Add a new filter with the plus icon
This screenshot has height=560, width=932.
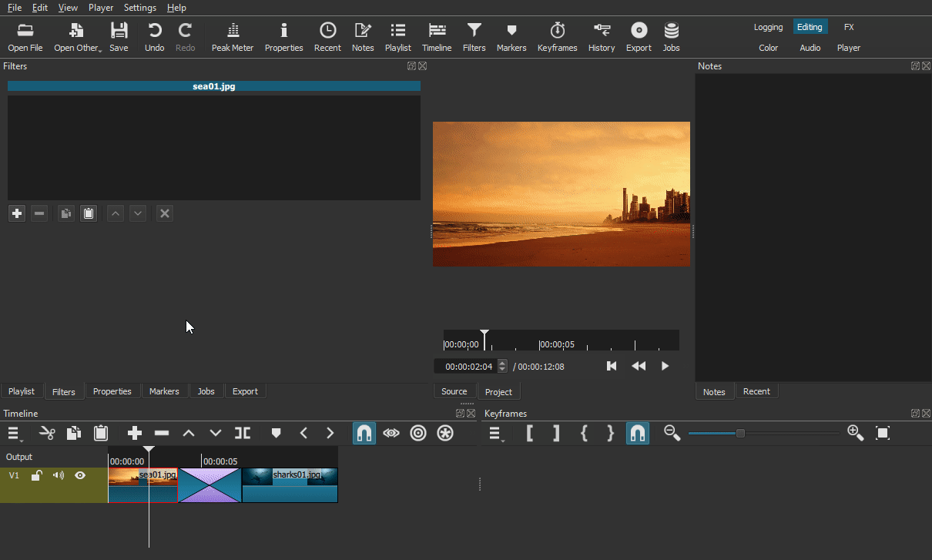(x=16, y=213)
